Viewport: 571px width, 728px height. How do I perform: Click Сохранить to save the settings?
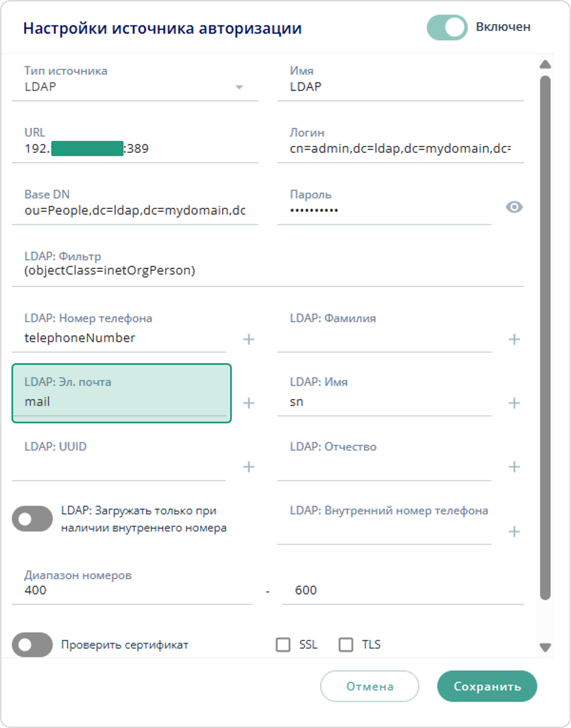point(487,686)
